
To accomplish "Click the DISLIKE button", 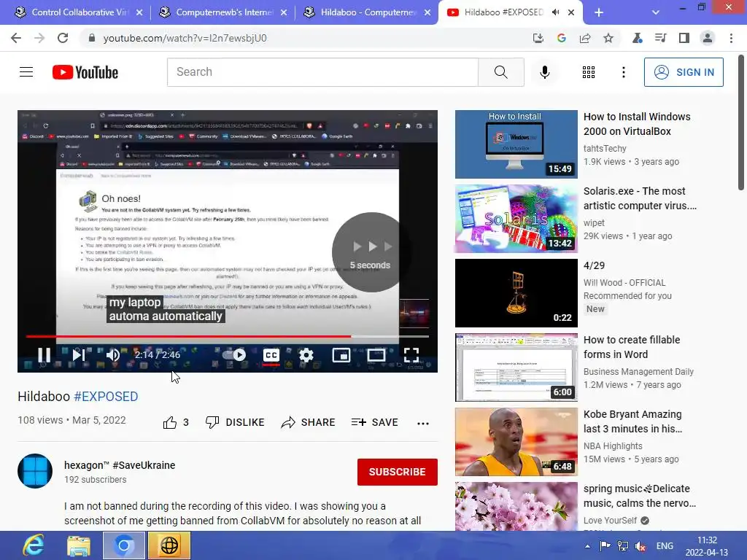I will click(x=235, y=422).
